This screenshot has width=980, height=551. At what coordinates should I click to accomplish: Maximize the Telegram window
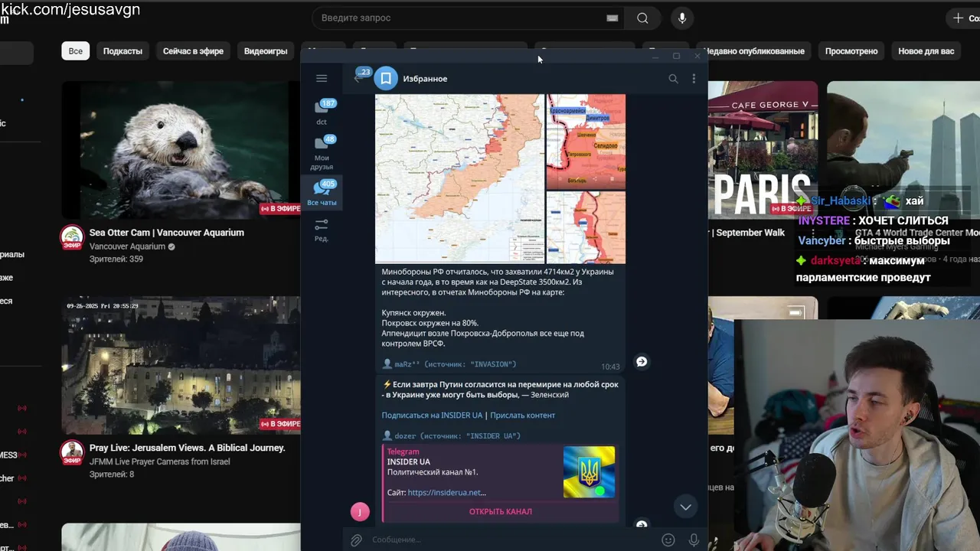click(676, 56)
